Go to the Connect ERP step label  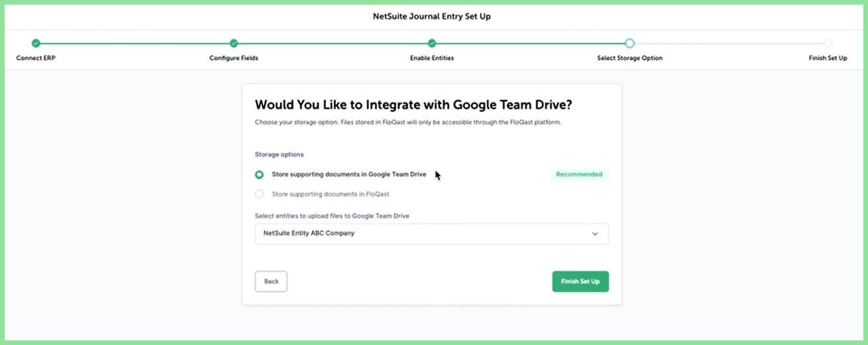pos(36,58)
